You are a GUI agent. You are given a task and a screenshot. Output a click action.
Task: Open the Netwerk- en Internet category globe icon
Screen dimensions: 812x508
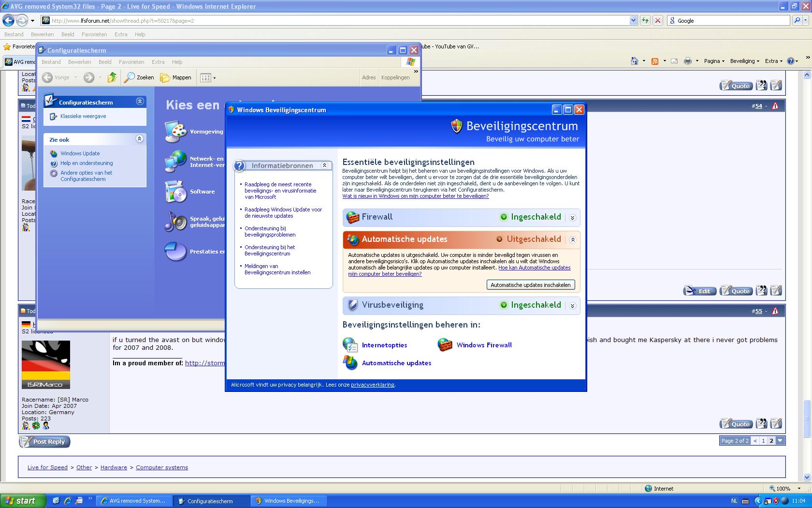[x=175, y=162]
